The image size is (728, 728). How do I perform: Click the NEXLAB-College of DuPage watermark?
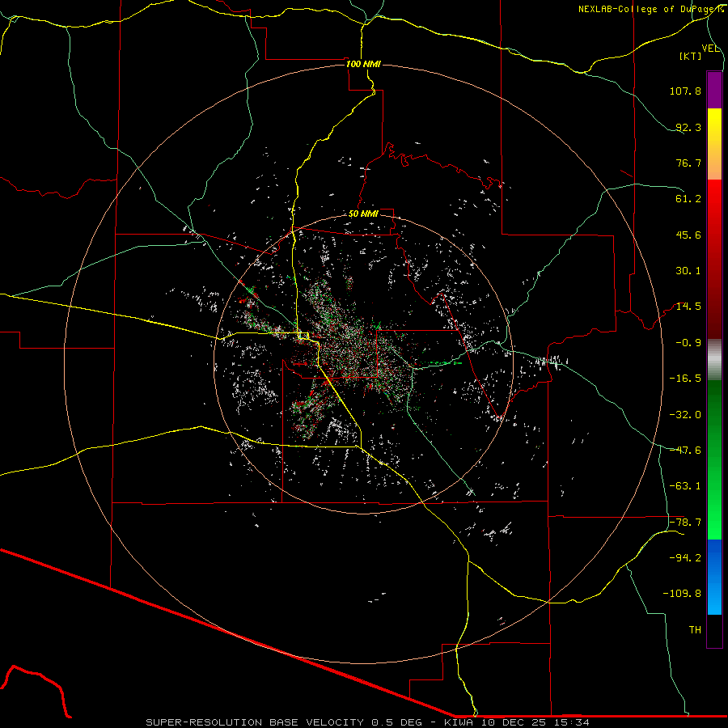pyautogui.click(x=651, y=9)
